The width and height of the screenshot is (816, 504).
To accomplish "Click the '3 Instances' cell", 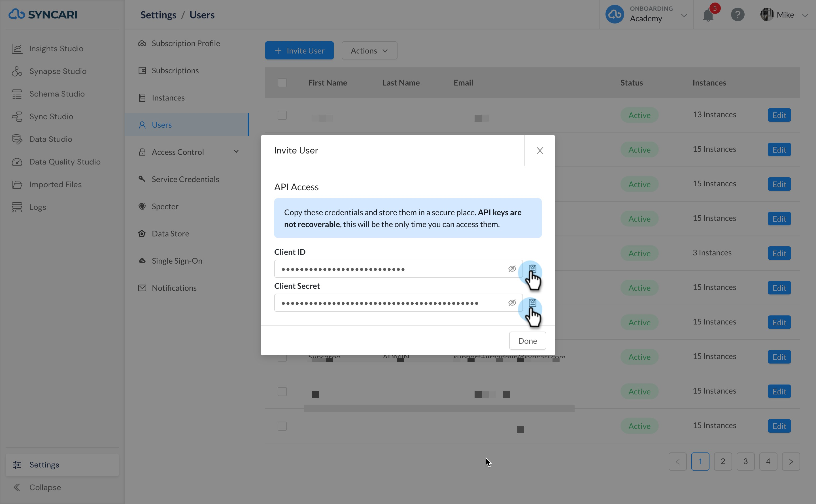I will coord(712,253).
